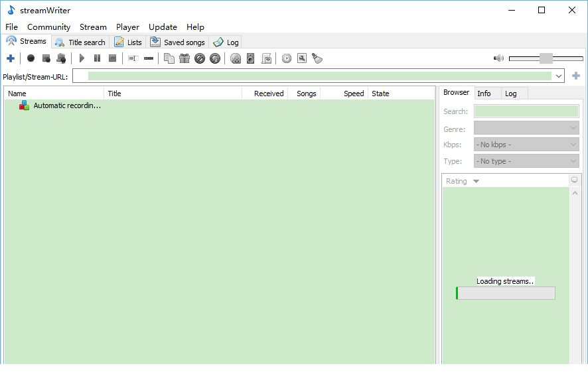588x378 pixels.
Task: Click the streamWriter music note title icon
Action: (11, 10)
